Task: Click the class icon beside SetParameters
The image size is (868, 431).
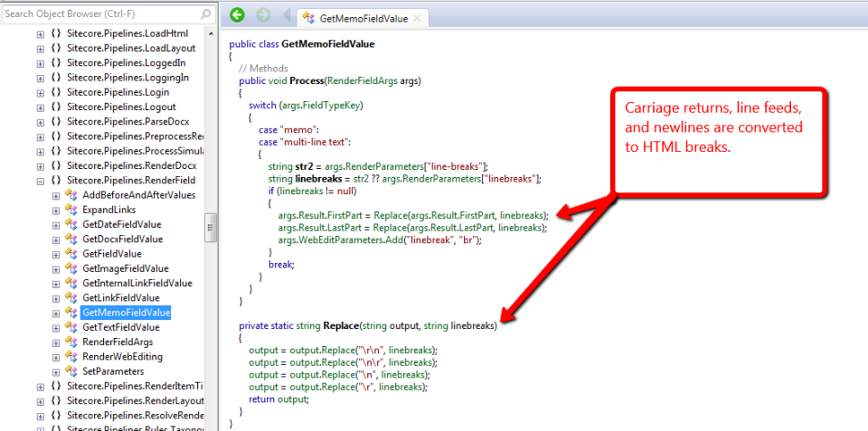Action: pyautogui.click(x=71, y=371)
